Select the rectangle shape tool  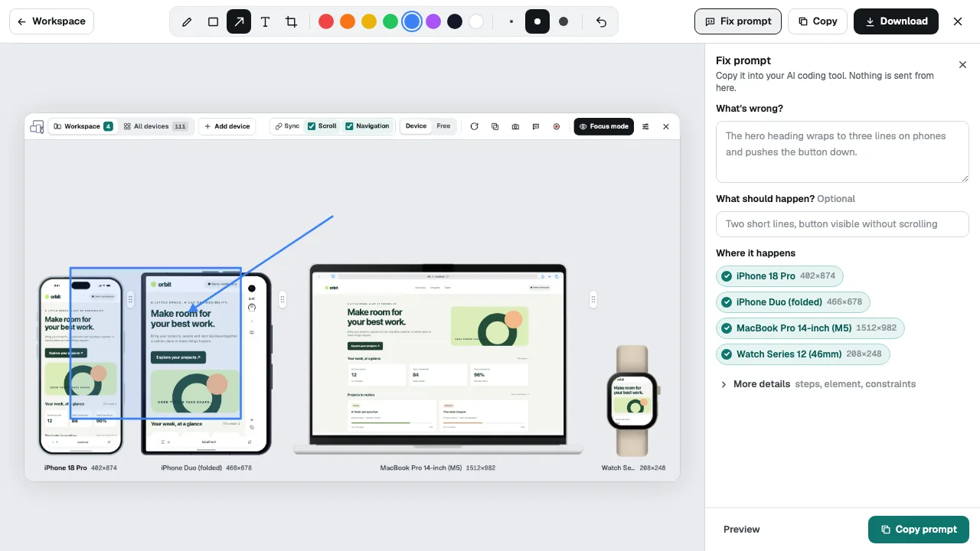(x=213, y=21)
